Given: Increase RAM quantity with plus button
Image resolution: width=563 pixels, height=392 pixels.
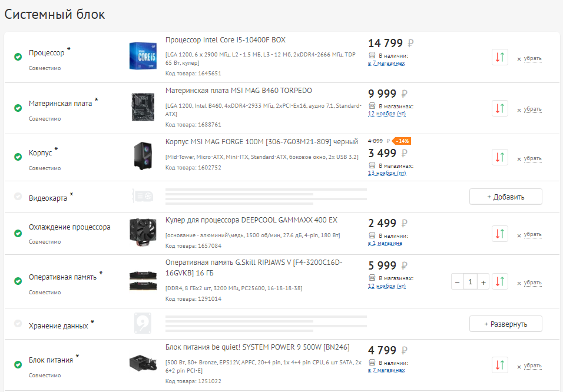Looking at the screenshot, I should [483, 282].
